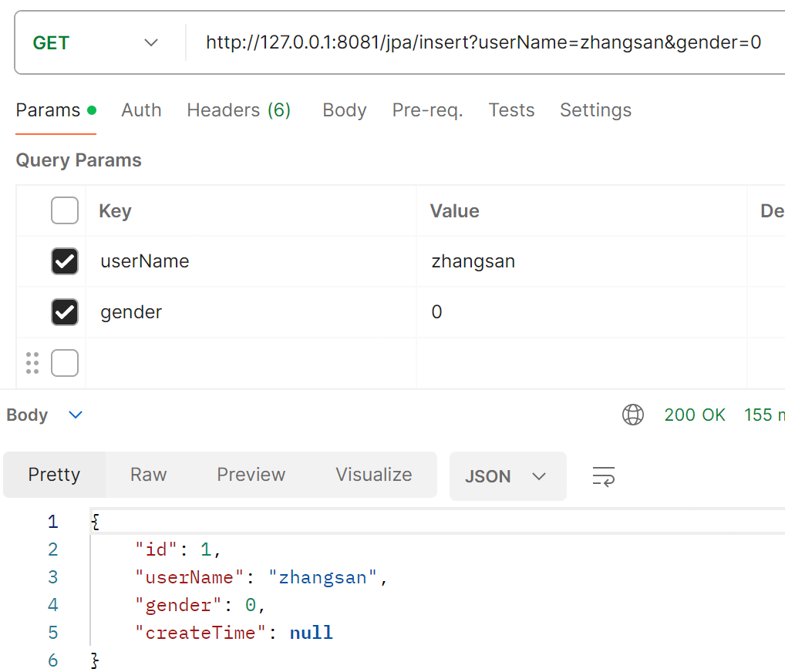The image size is (785, 672).
Task: Click the "id": 1 response line
Action: click(x=177, y=550)
